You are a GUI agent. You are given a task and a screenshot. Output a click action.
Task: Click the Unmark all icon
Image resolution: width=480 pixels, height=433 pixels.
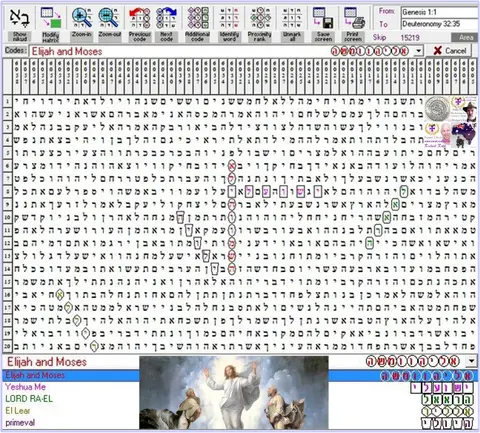pyautogui.click(x=292, y=17)
